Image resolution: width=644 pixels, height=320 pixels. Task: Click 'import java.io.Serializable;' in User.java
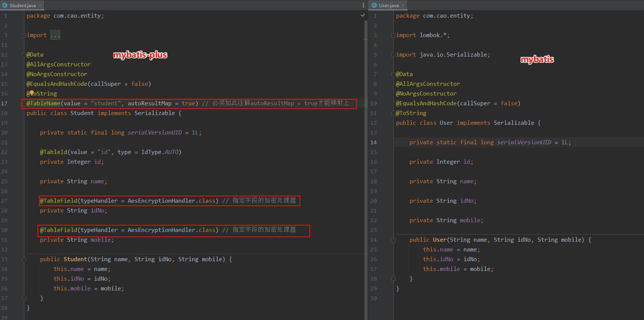click(443, 55)
